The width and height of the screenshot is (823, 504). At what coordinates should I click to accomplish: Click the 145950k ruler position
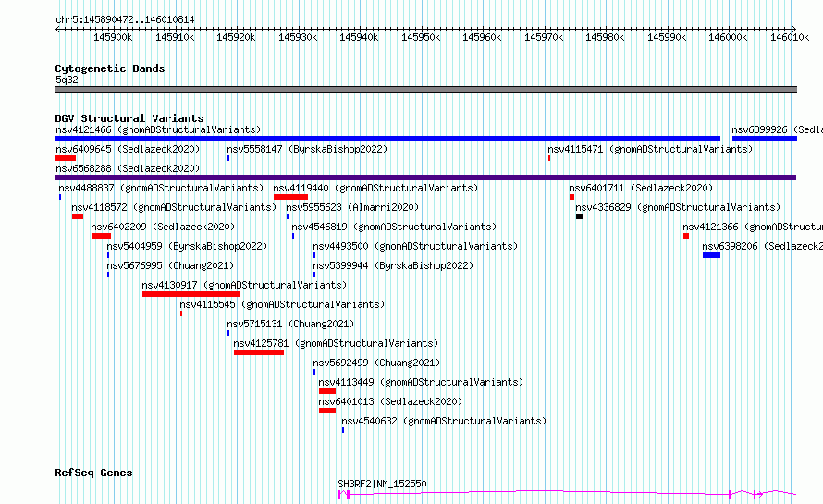pos(421,37)
